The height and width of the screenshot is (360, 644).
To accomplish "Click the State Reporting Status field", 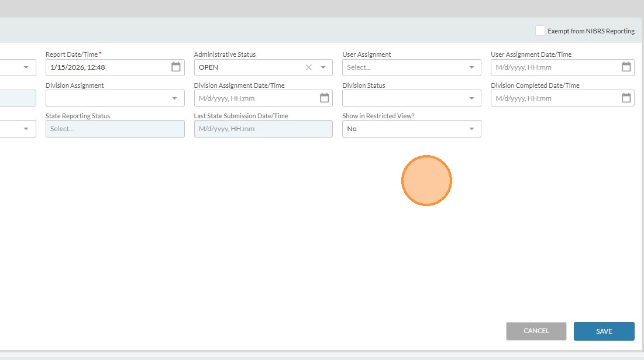I will (x=115, y=129).
